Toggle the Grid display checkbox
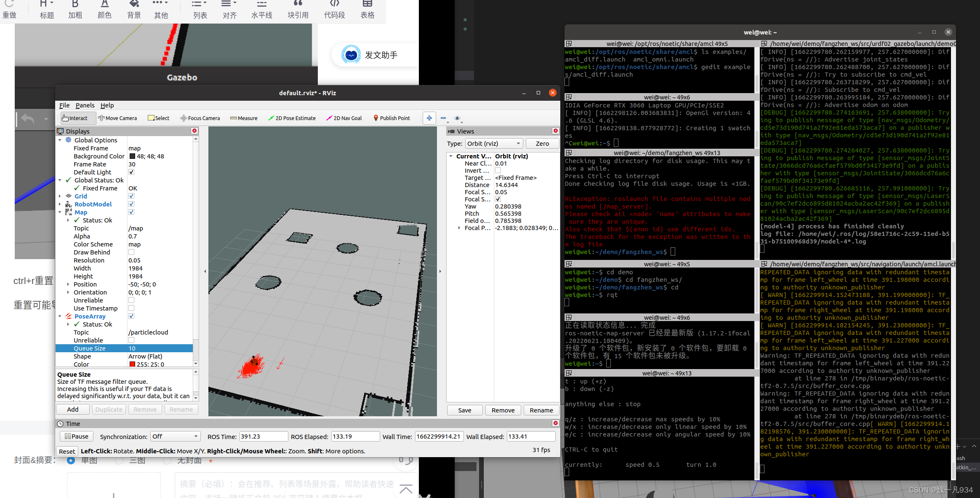Screen dimensions: 980x498 (x=131, y=196)
